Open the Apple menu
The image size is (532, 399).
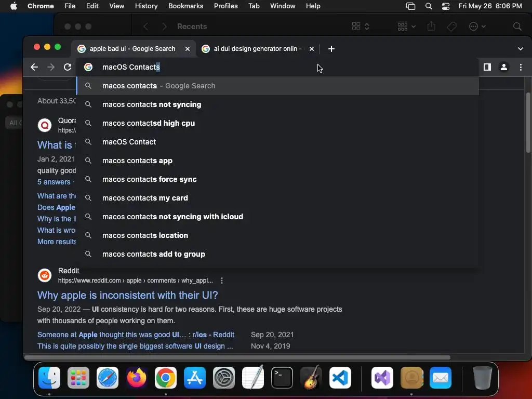(14, 6)
